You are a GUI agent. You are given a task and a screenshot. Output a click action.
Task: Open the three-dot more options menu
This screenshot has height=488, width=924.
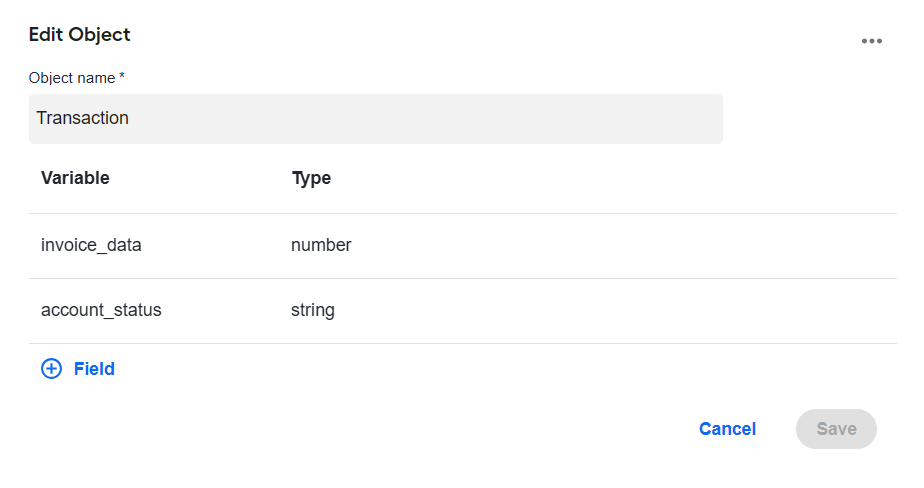pyautogui.click(x=872, y=41)
